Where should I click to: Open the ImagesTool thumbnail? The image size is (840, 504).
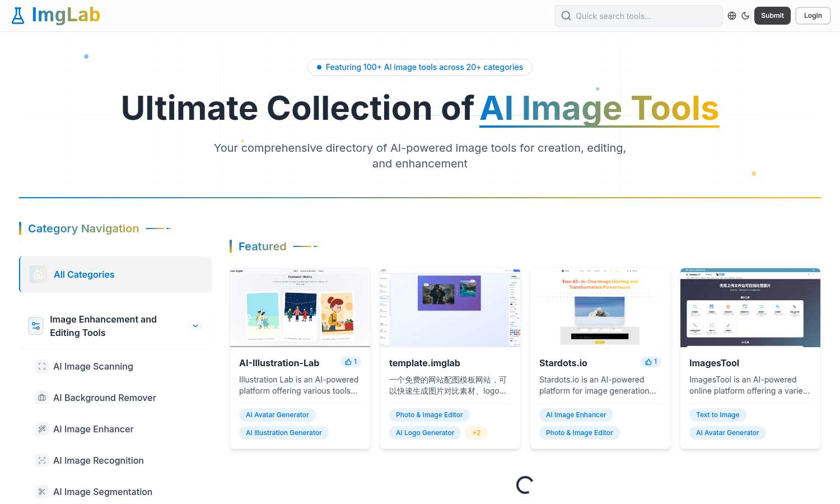(750, 307)
